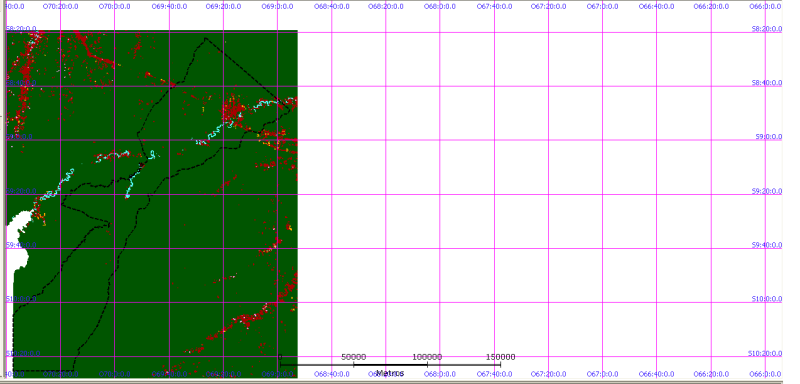
Task: Click the 100000 mark on scale bar
Action: tap(428, 357)
